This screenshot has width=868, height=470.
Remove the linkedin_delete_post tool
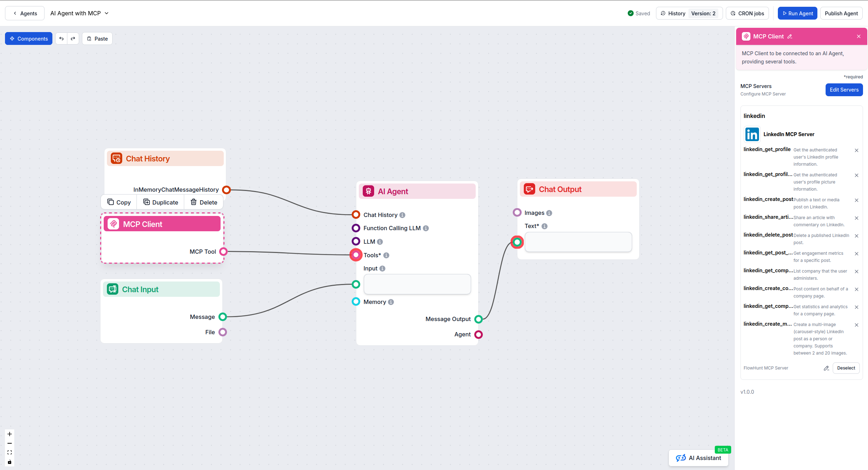[857, 236]
